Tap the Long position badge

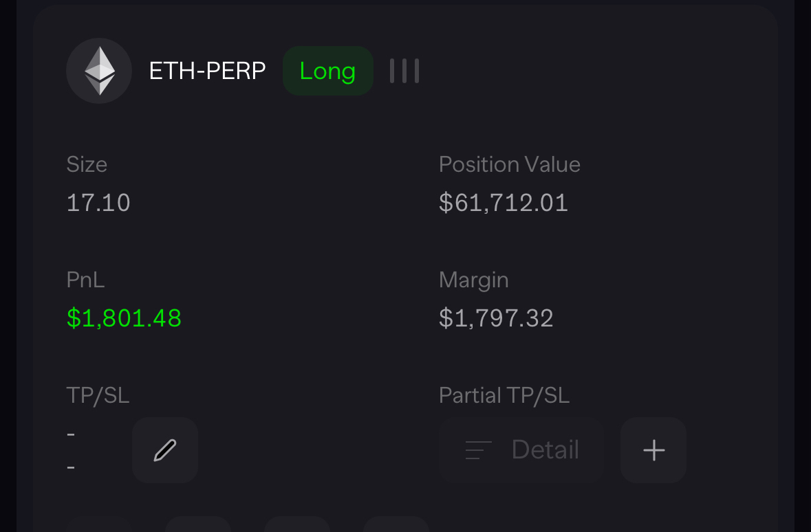[x=328, y=71]
